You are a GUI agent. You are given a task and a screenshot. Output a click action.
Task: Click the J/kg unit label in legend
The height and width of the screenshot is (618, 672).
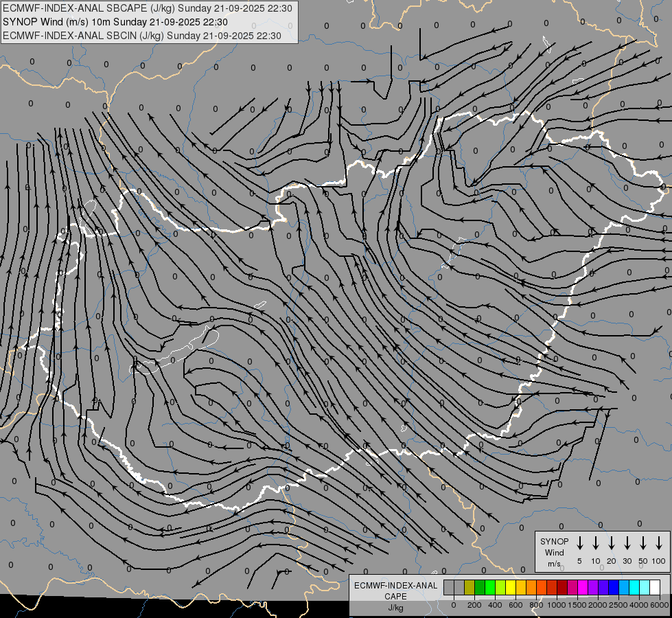[x=395, y=608]
